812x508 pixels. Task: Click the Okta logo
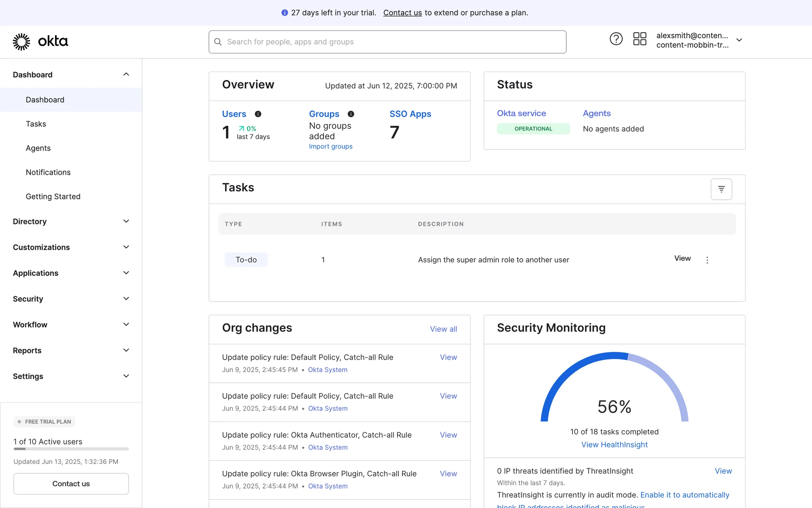click(x=41, y=41)
